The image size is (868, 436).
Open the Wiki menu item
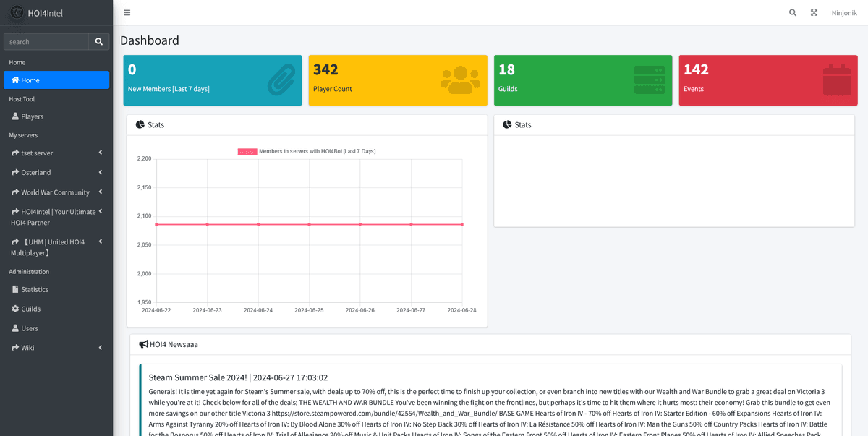(x=56, y=348)
